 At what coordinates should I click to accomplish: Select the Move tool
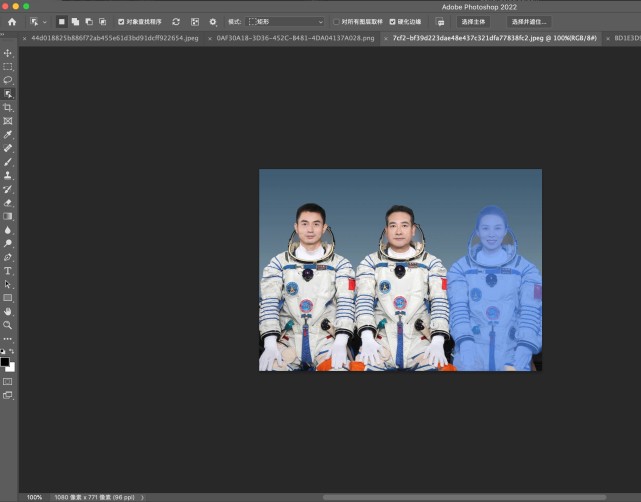click(x=8, y=53)
